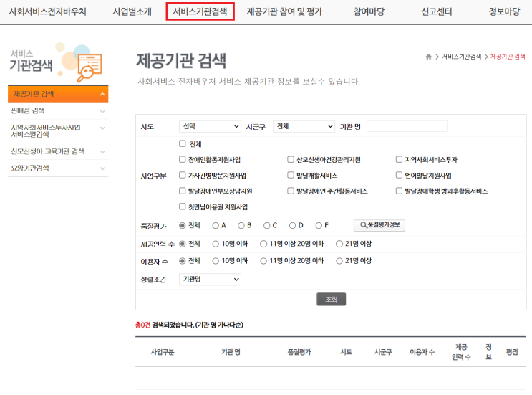Viewport: 532px width, 395px height.
Task: Click the 품질평가 column header
Action: click(299, 352)
